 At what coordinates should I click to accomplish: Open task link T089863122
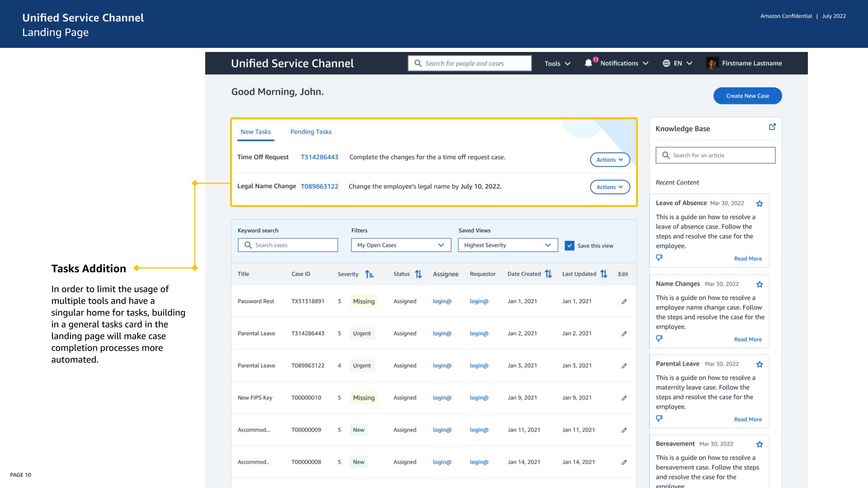coord(319,187)
